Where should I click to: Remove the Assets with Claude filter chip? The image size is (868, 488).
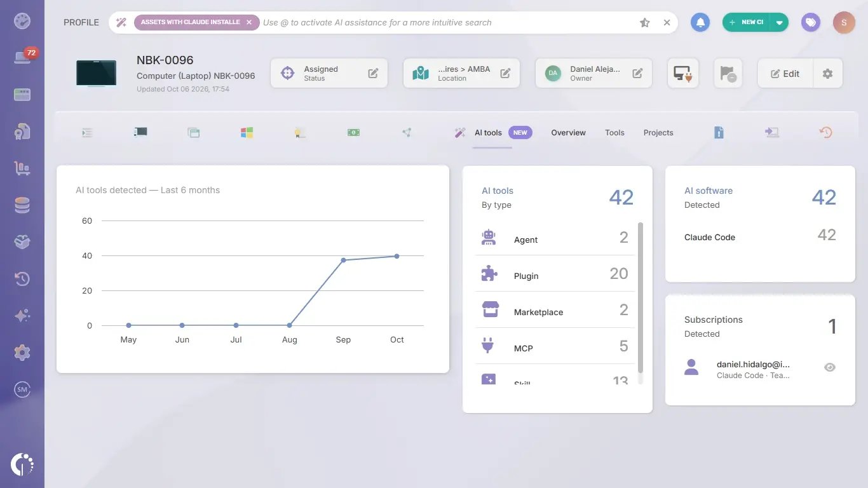pyautogui.click(x=249, y=22)
